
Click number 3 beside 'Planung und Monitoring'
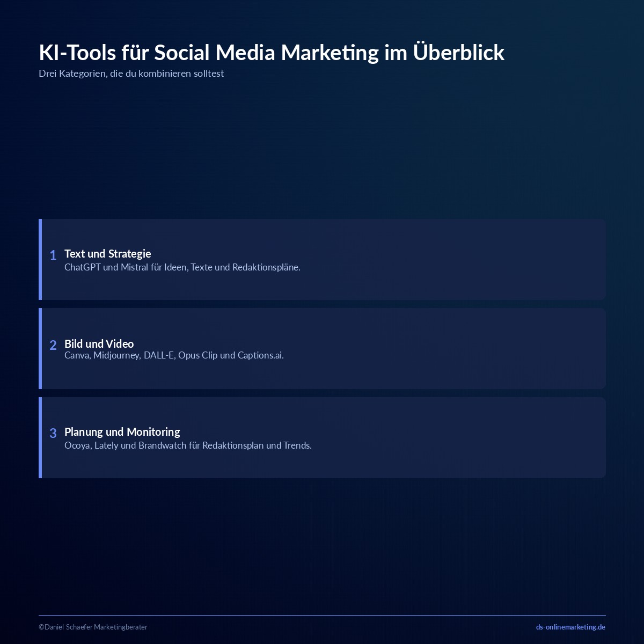pyautogui.click(x=53, y=434)
